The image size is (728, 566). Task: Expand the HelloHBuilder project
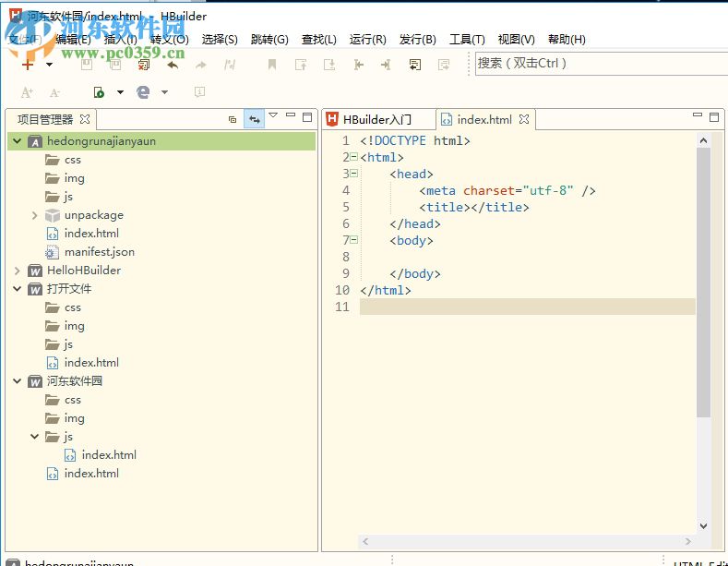tap(18, 271)
